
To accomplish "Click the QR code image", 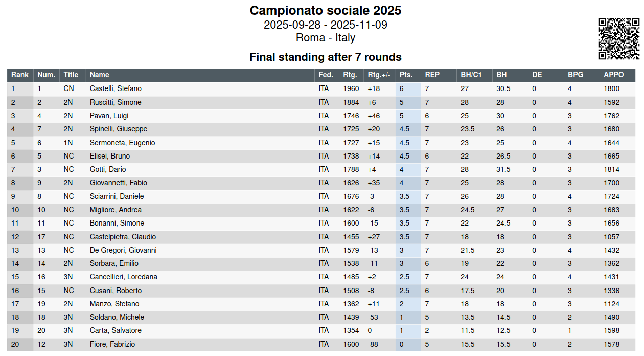I will point(618,39).
